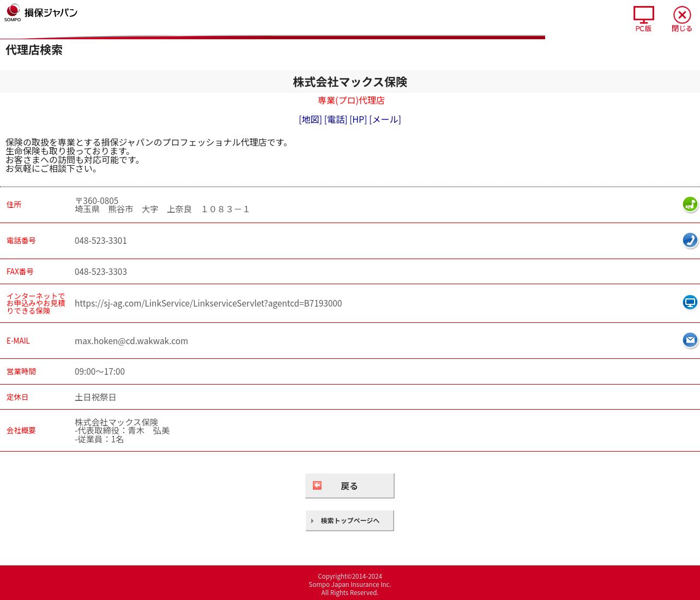Click the email max.hoken@cd.wakwak.com
Image resolution: width=700 pixels, height=600 pixels.
coord(131,341)
